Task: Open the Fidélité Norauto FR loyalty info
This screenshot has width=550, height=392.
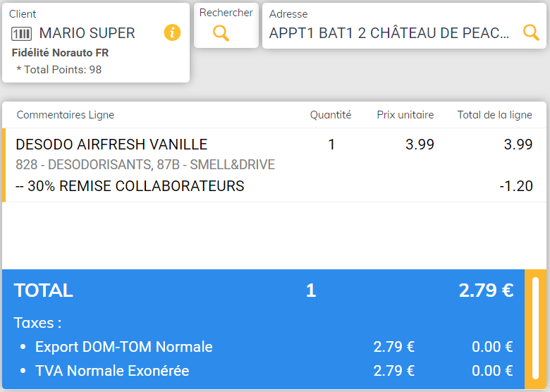Action: click(x=60, y=53)
